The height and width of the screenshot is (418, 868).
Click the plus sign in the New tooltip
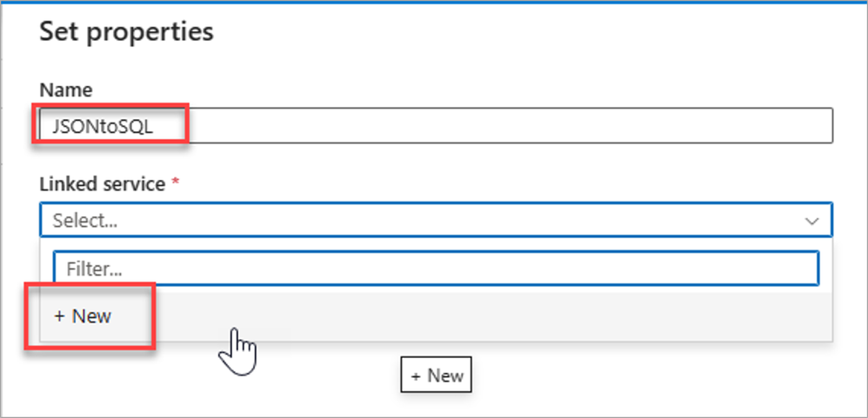(416, 376)
